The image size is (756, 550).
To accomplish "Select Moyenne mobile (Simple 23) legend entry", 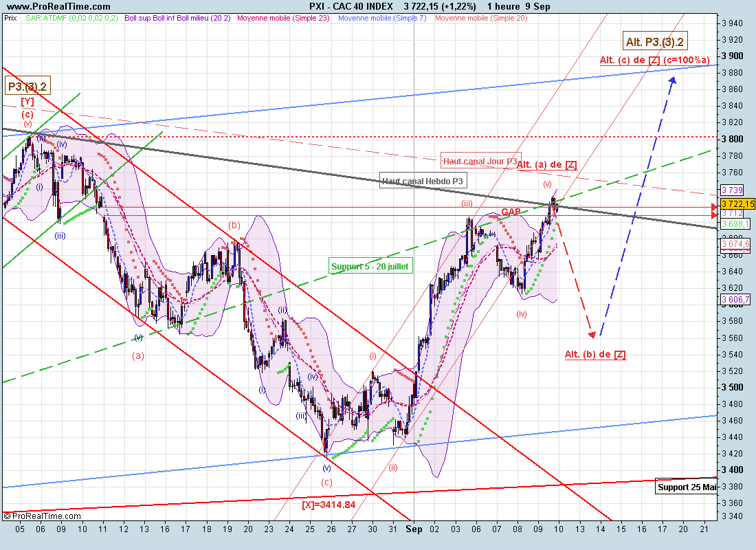I will (283, 18).
